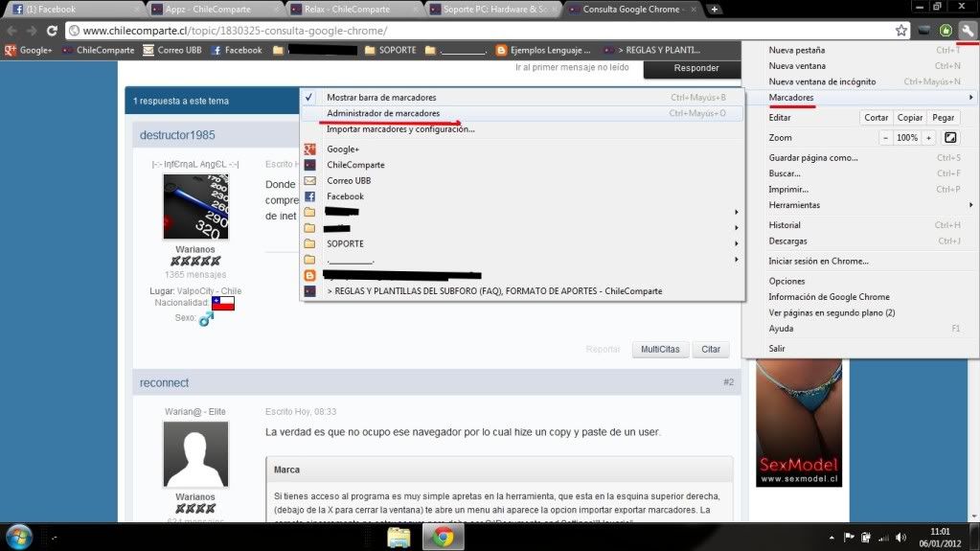This screenshot has width=980, height=551.
Task: Open Correo UBB bookmark in bookmarks bar
Action: 172,50
